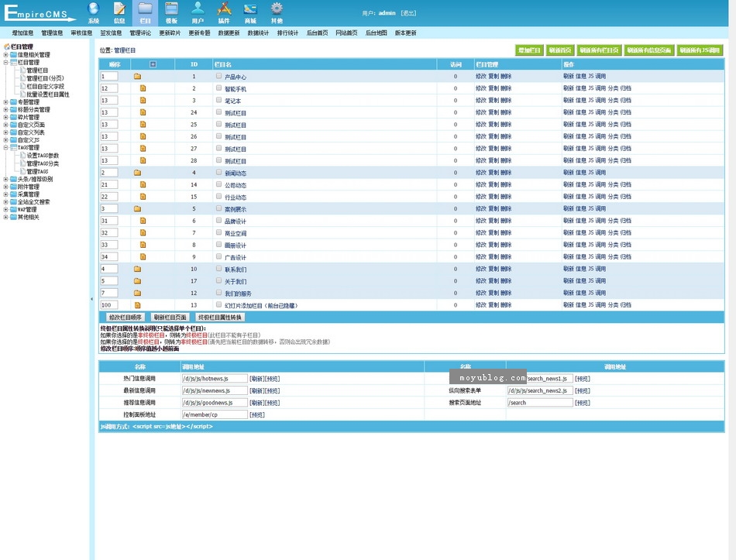The width and height of the screenshot is (736, 560).
Task: Collapse the 栏目管理 tree node
Action: click(5, 63)
